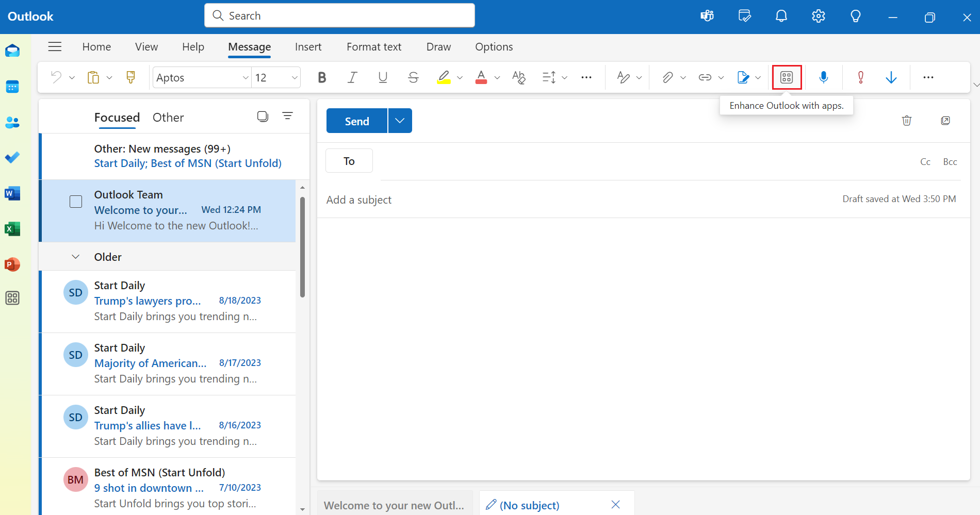980x515 pixels.
Task: Click the Apps icon in the ribbon
Action: (787, 77)
